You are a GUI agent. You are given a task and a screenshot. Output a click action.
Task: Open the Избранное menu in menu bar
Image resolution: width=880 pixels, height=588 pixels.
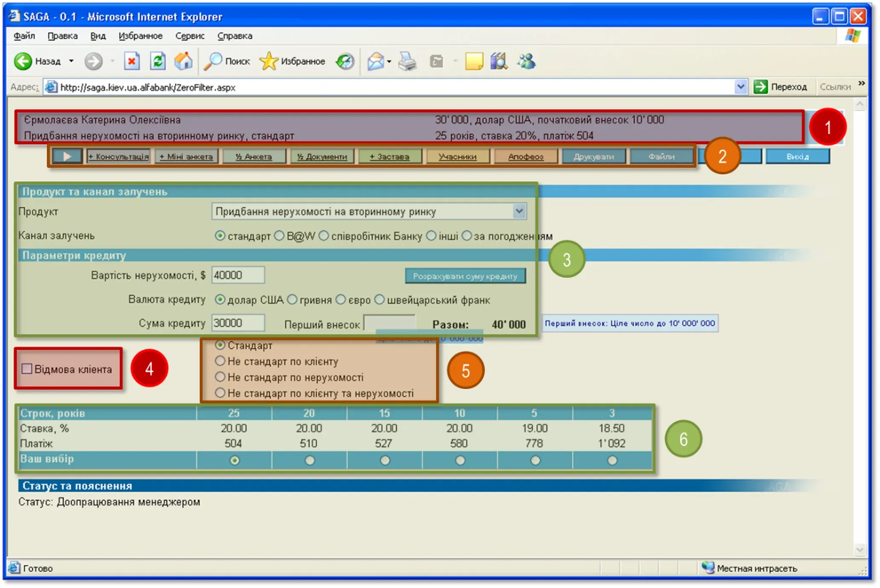(x=140, y=36)
